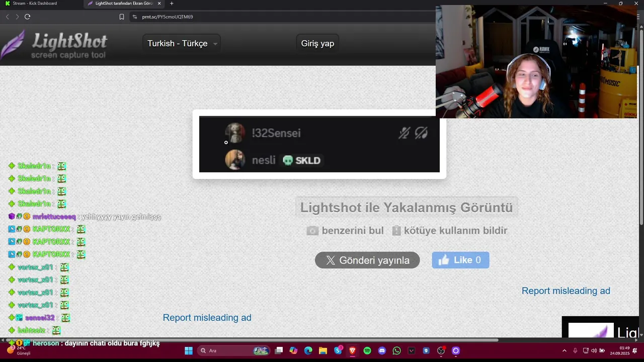The height and width of the screenshot is (362, 644).
Task: Click the taskbar Ara search box
Action: 234,350
